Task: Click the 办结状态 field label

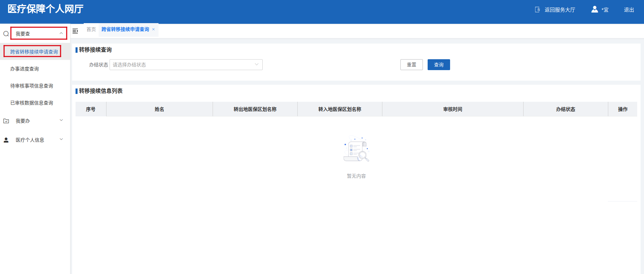Action: pyautogui.click(x=99, y=65)
